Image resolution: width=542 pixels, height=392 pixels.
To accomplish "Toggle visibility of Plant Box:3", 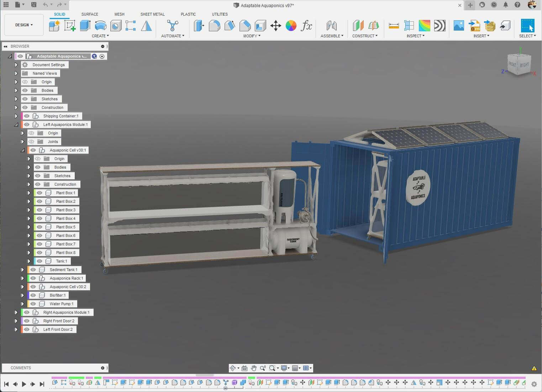I will pyautogui.click(x=39, y=210).
